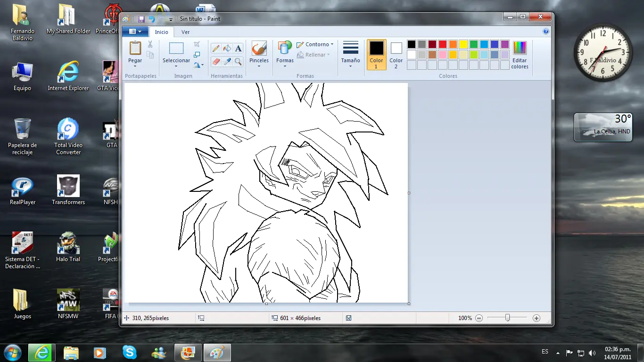Pick the orange color swatch

click(453, 44)
